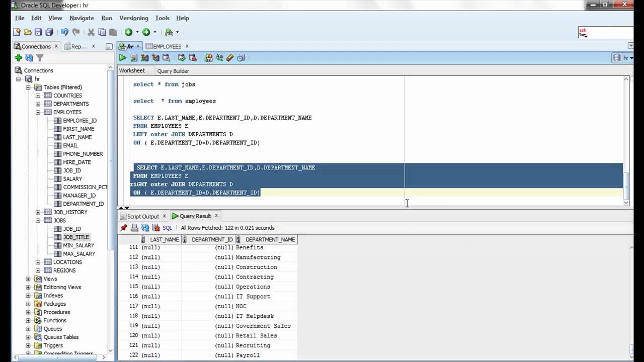Save the current worksheet
The image size is (644, 362).
(x=38, y=32)
